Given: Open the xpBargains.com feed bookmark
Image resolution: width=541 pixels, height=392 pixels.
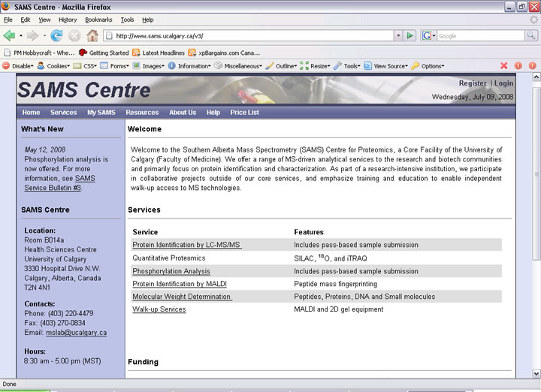Looking at the screenshot, I should click(x=224, y=53).
